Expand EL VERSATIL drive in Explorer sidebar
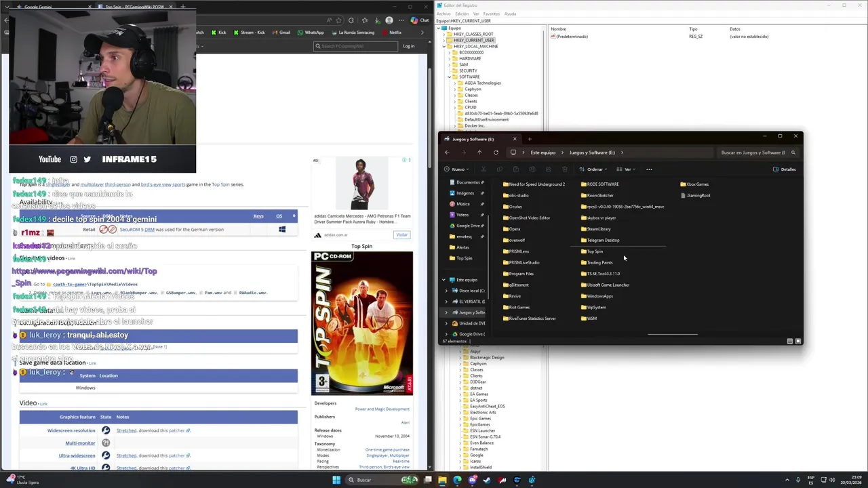The height and width of the screenshot is (488, 868). click(x=447, y=302)
